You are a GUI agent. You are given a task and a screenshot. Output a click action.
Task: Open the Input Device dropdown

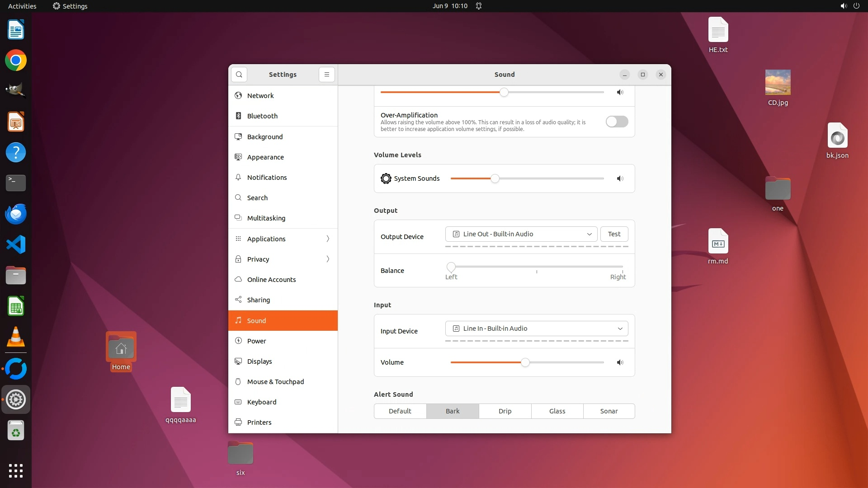[x=537, y=328]
